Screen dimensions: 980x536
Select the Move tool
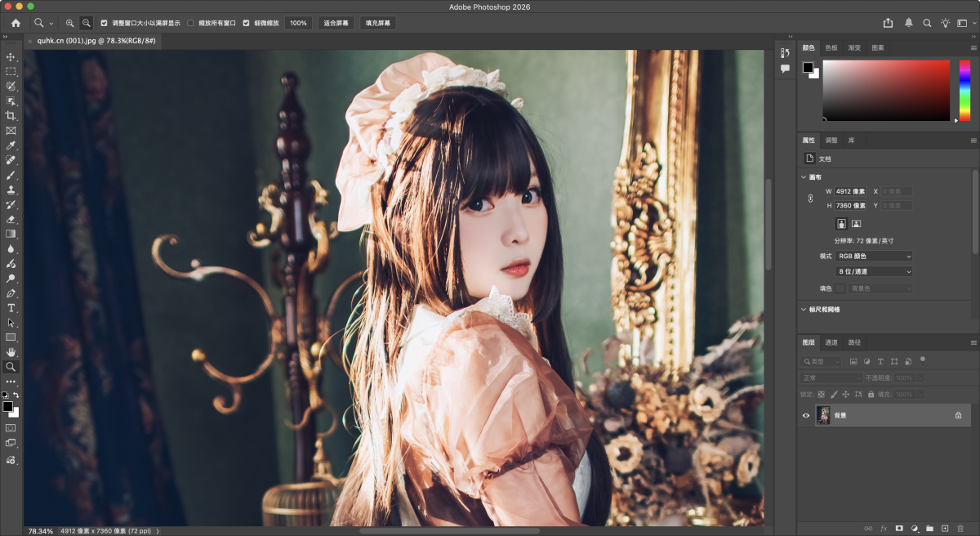coord(11,57)
